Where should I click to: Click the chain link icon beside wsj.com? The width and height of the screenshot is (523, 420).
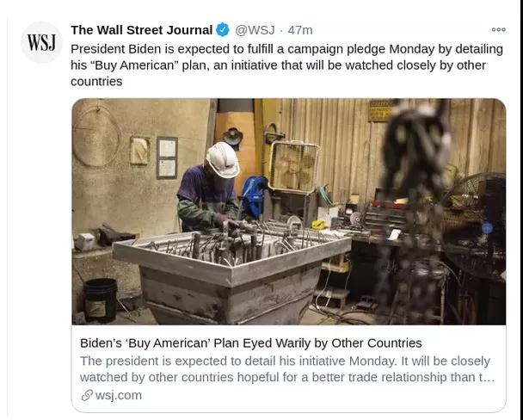(87, 395)
